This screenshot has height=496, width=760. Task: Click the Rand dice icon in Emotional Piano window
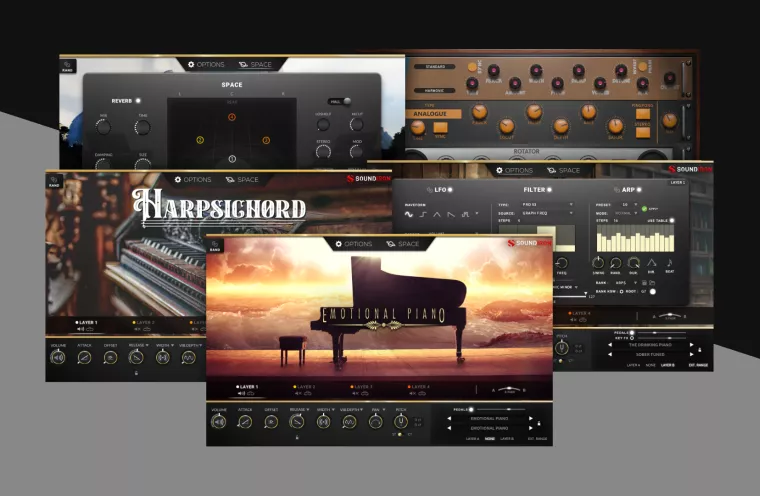coord(215,245)
